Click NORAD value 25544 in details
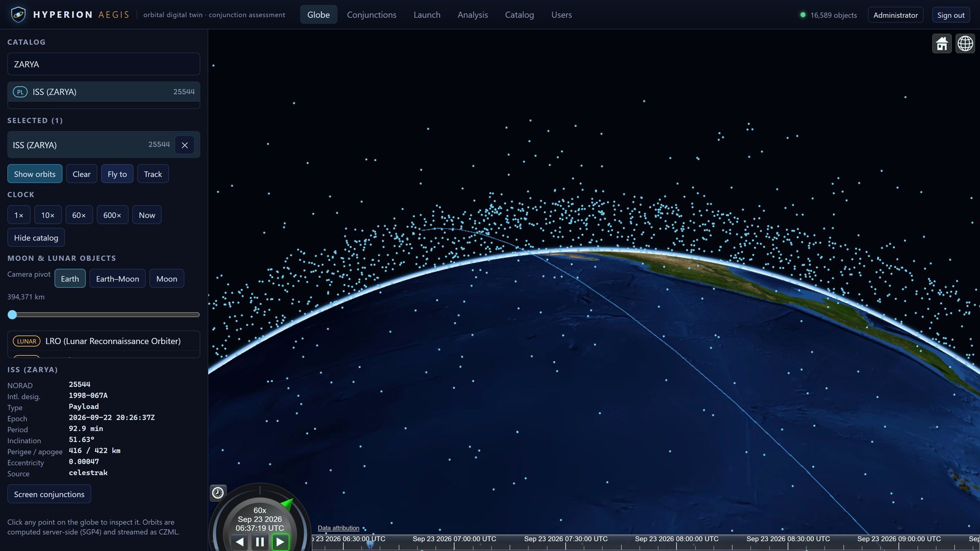Image resolution: width=980 pixels, height=551 pixels. coord(80,384)
